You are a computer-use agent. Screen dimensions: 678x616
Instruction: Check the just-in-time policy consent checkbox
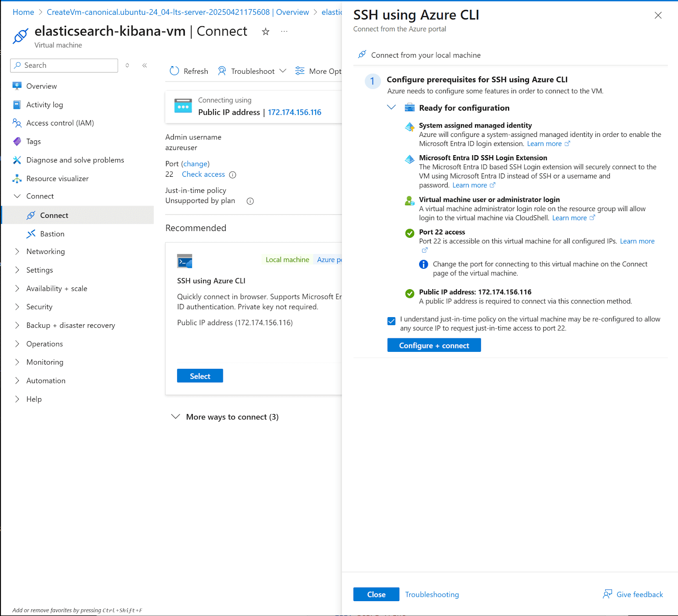pos(391,321)
